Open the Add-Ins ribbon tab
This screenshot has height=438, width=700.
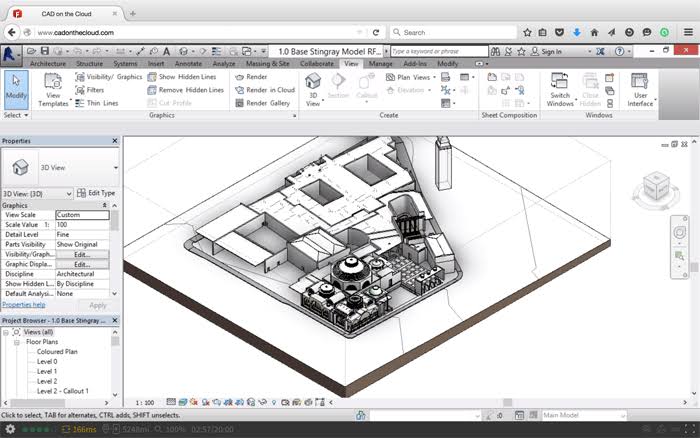(415, 64)
